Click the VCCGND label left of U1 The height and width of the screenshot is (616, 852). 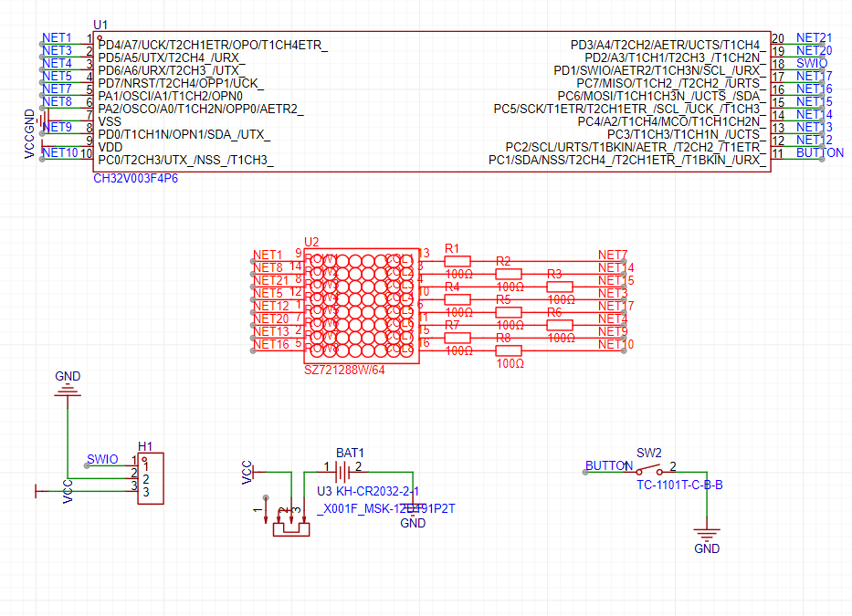click(x=29, y=134)
